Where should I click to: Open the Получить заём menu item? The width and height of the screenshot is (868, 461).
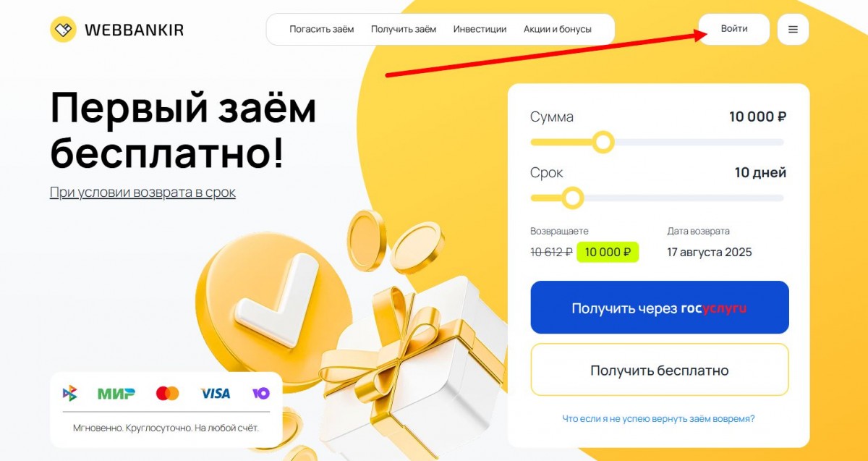coord(404,30)
